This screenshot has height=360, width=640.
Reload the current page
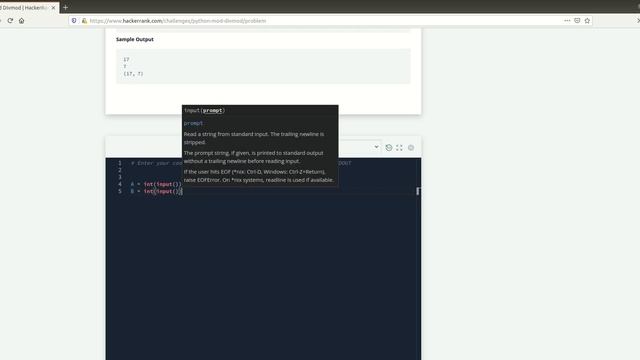tap(10, 20)
